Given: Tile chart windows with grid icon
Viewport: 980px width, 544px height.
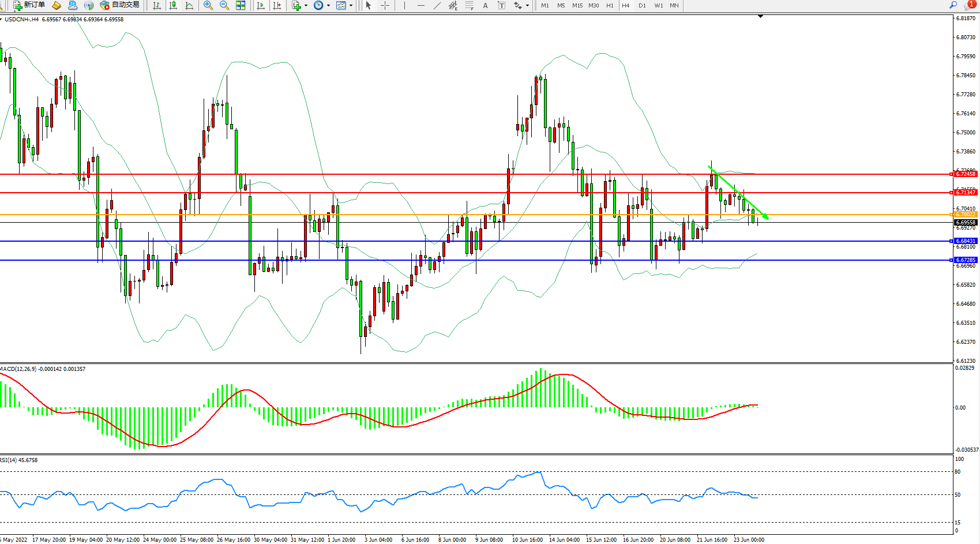Looking at the screenshot, I should coord(241,5).
